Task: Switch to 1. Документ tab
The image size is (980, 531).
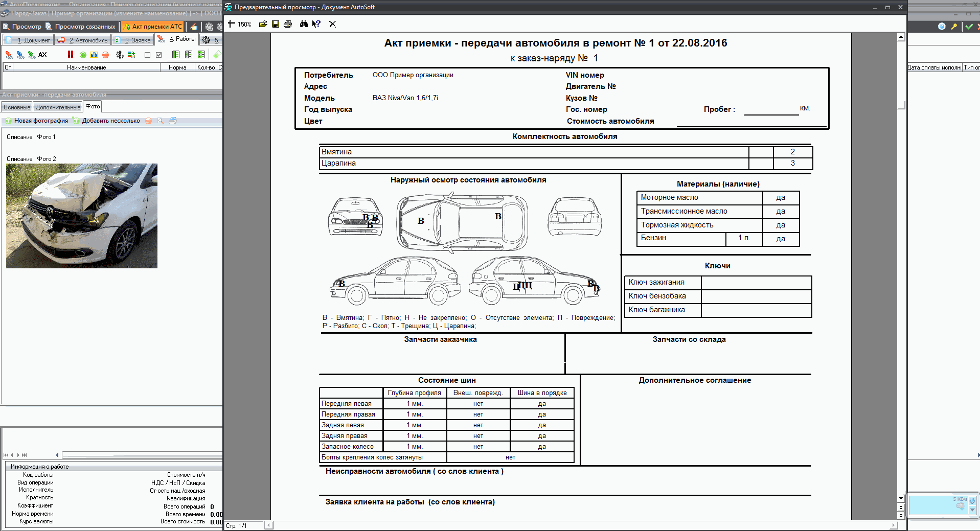Action: pyautogui.click(x=29, y=40)
